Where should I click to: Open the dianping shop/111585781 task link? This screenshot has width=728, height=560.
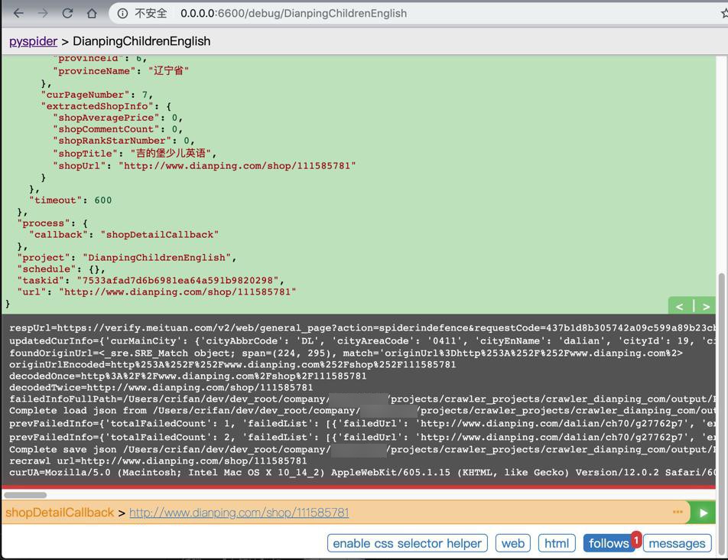point(239,513)
